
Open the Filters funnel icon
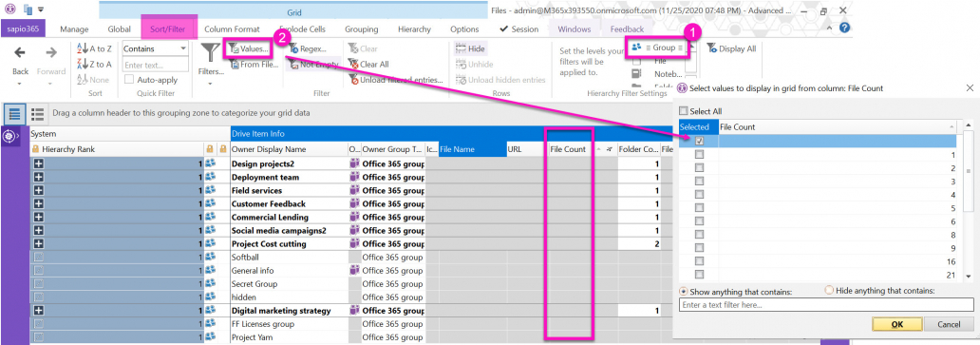211,52
